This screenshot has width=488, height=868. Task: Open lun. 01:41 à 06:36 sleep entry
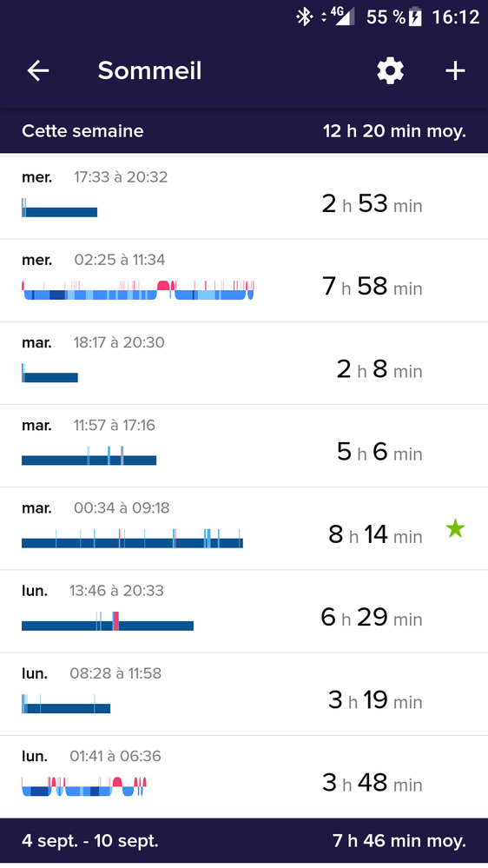(244, 777)
